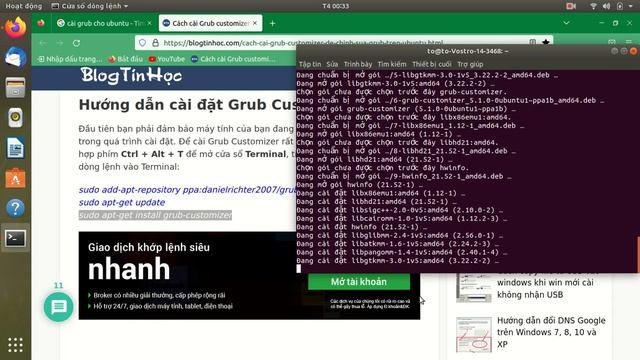Screen dimensions: 640x360
Task: Open Firefox from the Ubuntu dock
Action: [16, 27]
